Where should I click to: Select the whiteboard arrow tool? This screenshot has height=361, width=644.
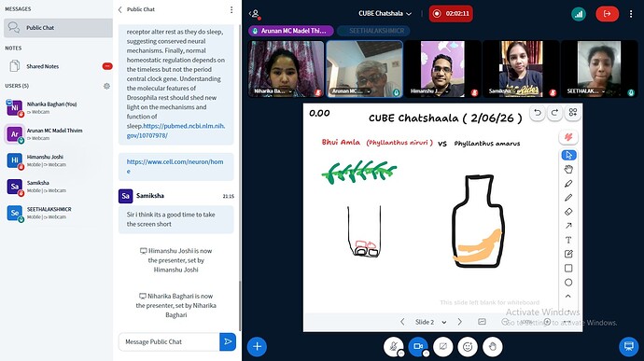[x=568, y=226]
